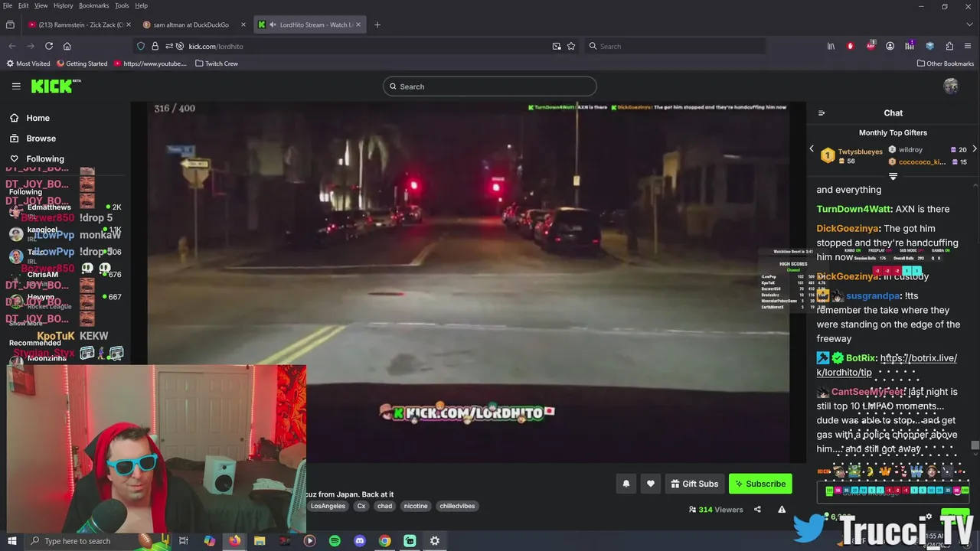Open the Kick hamburger menu

click(16, 86)
